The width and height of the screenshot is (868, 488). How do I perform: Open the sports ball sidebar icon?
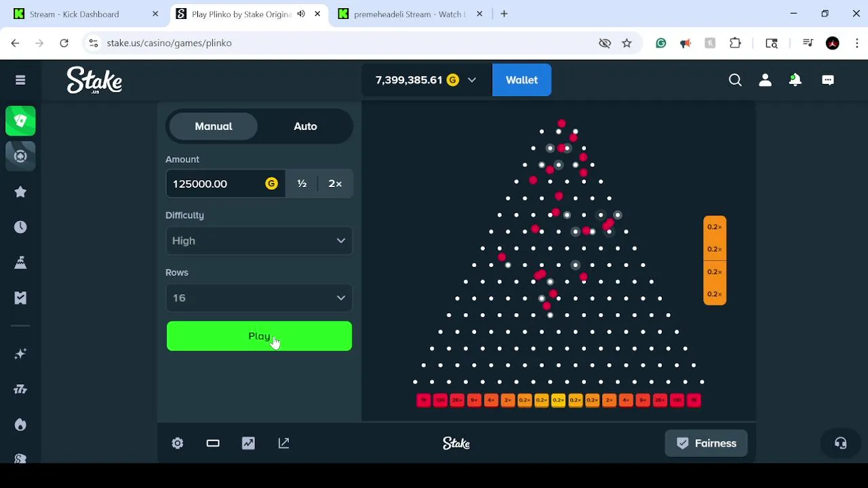20,156
